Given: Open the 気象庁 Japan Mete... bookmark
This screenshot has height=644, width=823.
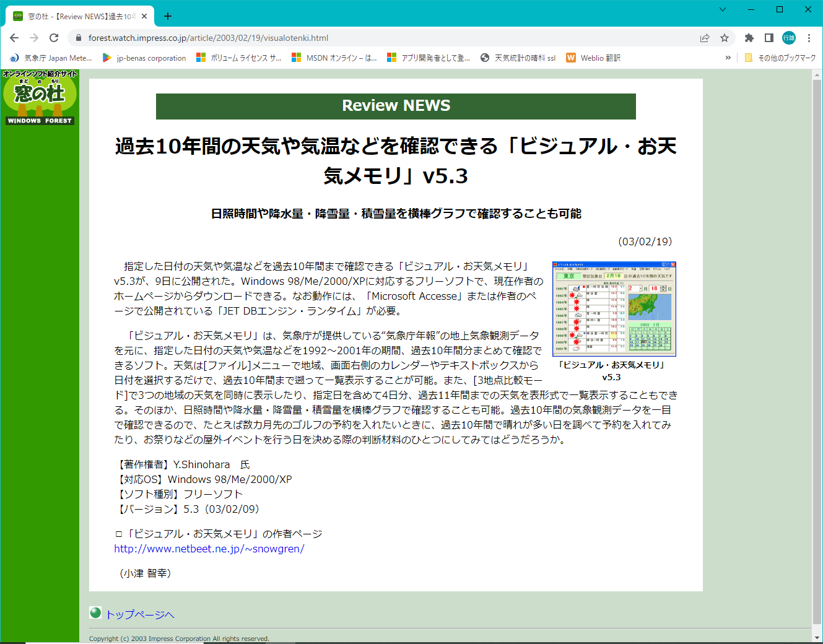Looking at the screenshot, I should click(51, 58).
